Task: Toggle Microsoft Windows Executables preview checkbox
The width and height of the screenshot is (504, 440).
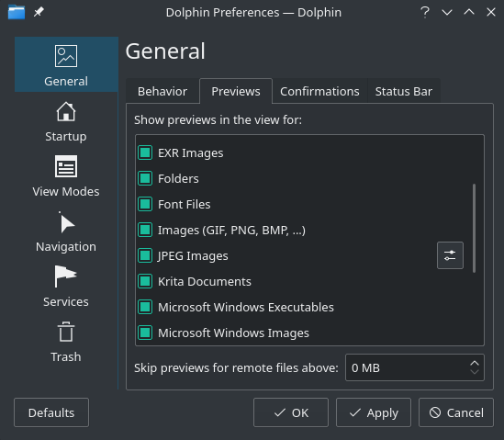Action: pyautogui.click(x=145, y=307)
